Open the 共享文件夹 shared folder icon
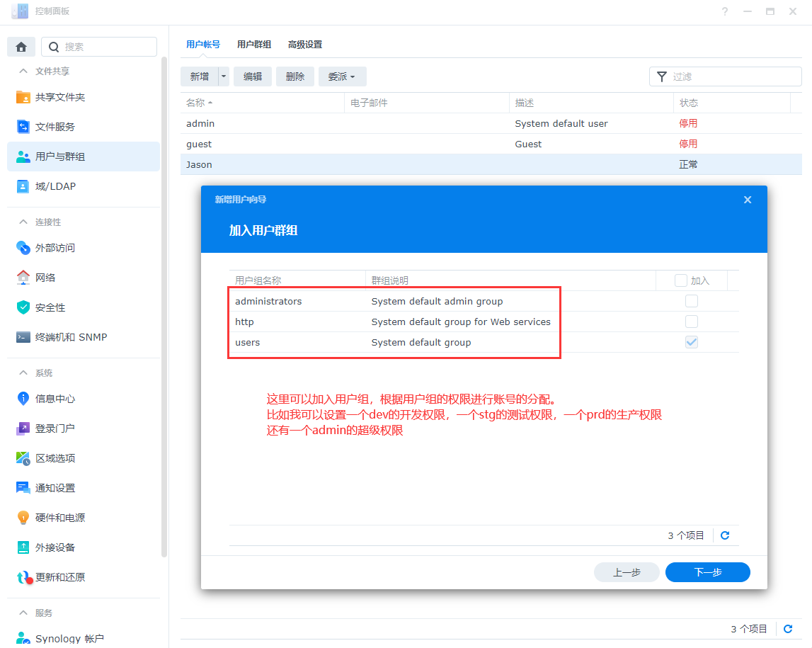Screen dimensions: 812x648 click(23, 97)
